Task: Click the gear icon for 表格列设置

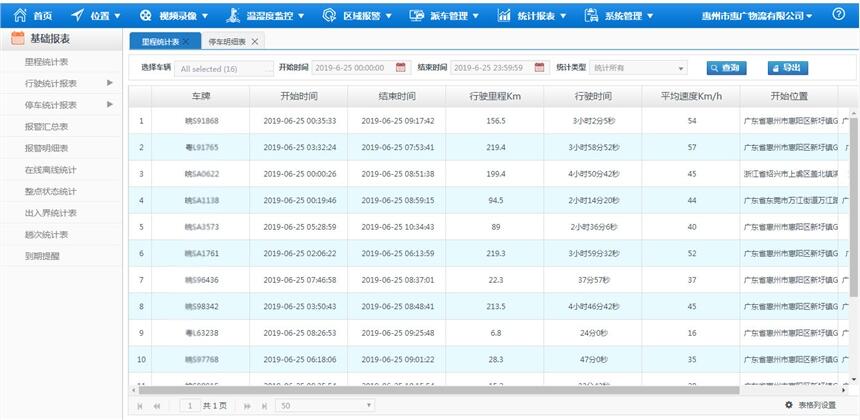Action: [789, 405]
